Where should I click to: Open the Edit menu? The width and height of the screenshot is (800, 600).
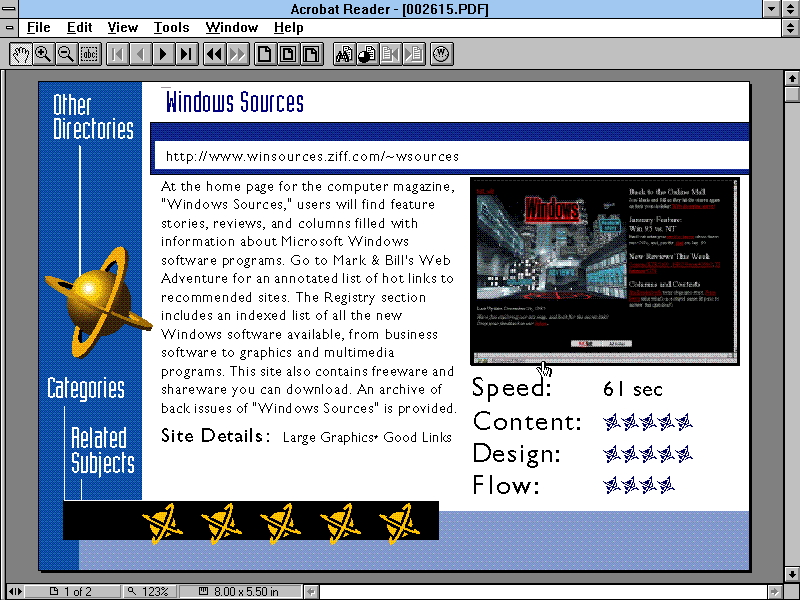(x=80, y=28)
